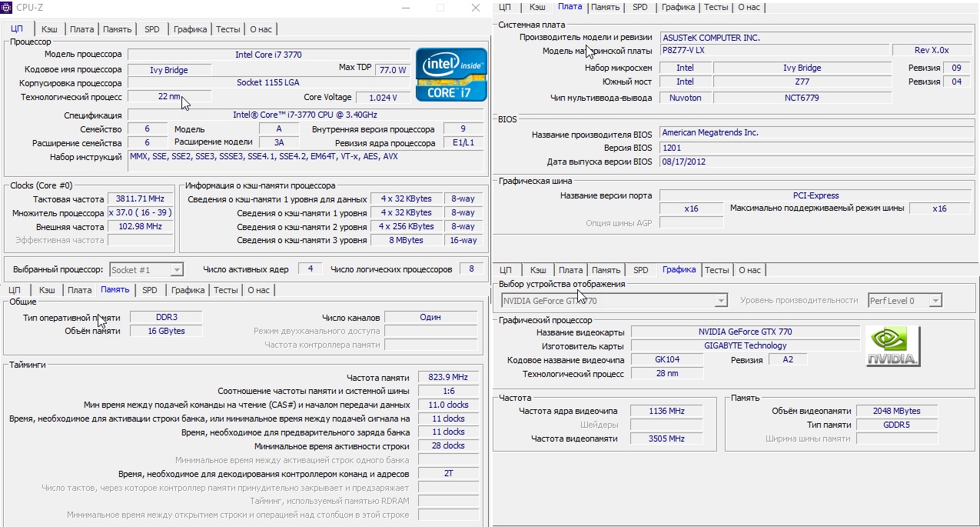Click the American Megatrends Inc. BIOS vendor field
980x527 pixels.
point(815,133)
